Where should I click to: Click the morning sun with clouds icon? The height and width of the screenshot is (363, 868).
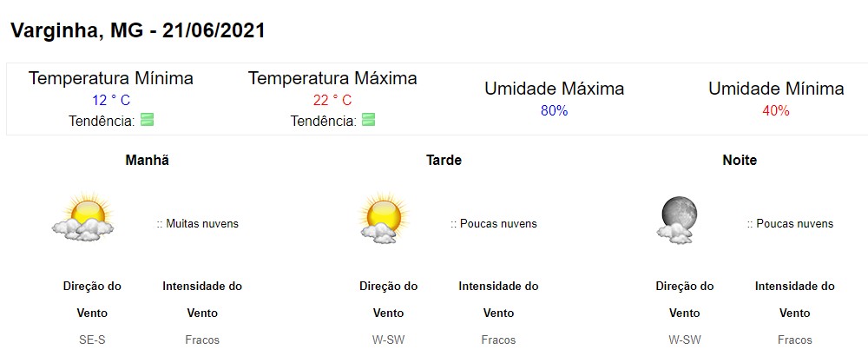pos(83,217)
